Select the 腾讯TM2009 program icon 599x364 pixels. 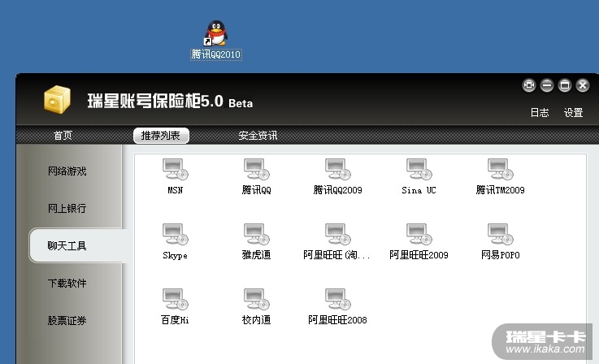click(500, 169)
